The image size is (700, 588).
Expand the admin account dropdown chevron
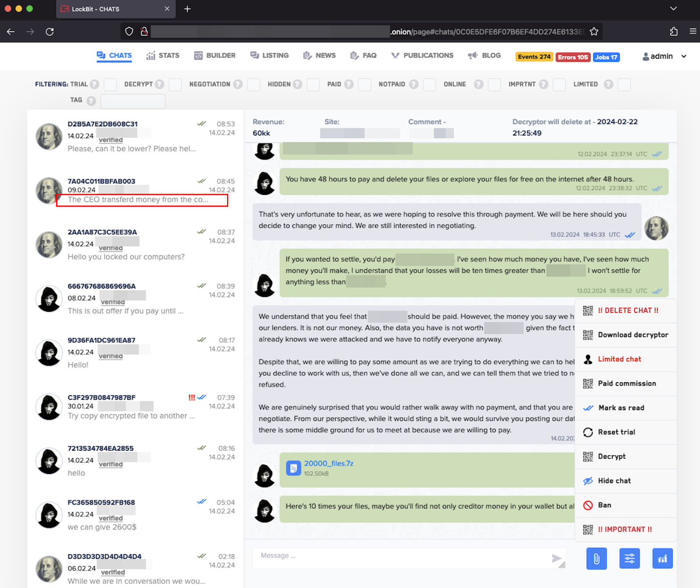click(683, 56)
